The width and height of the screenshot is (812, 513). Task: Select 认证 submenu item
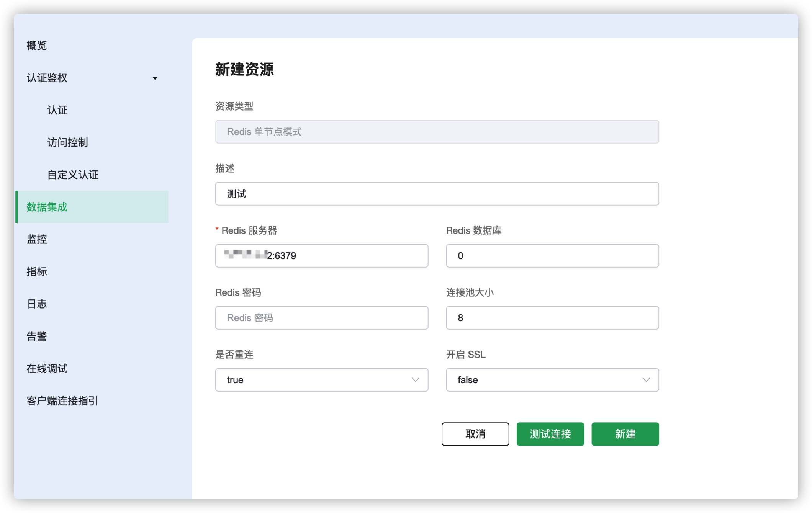coord(57,110)
